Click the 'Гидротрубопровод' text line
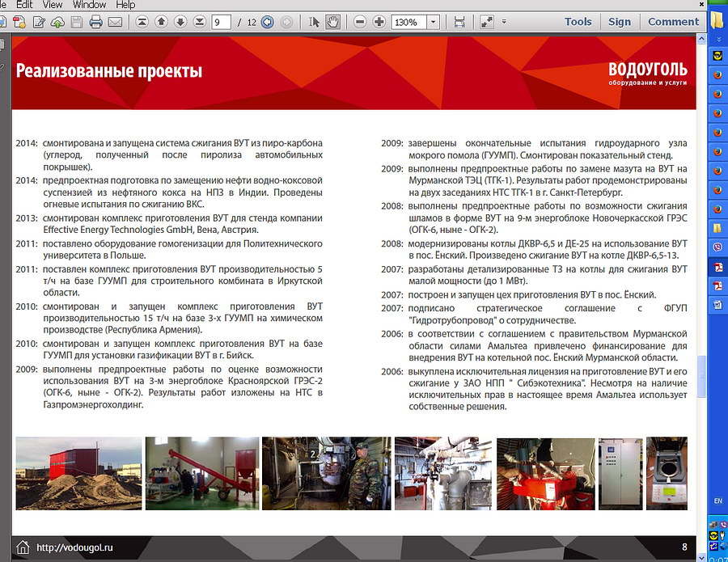 (x=492, y=320)
